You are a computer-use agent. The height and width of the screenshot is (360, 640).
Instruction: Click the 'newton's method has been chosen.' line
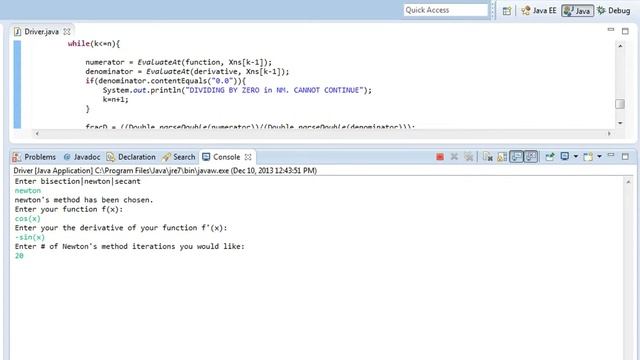(84, 200)
